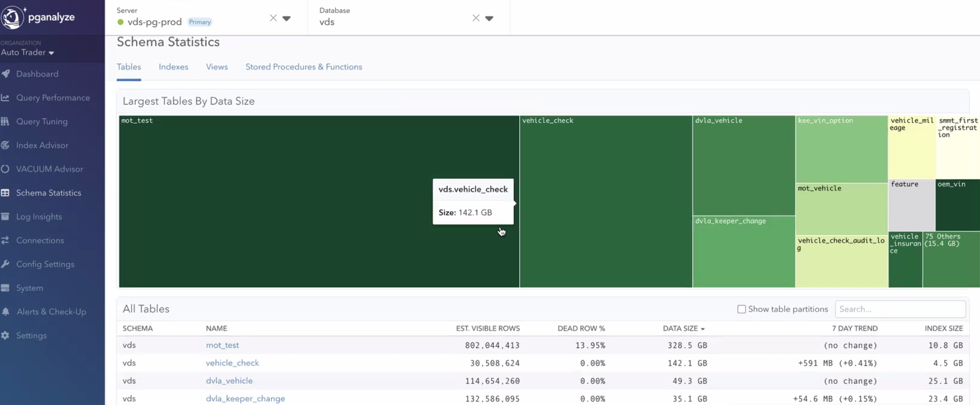Expand the Database selection dropdown arrow

coord(489,18)
